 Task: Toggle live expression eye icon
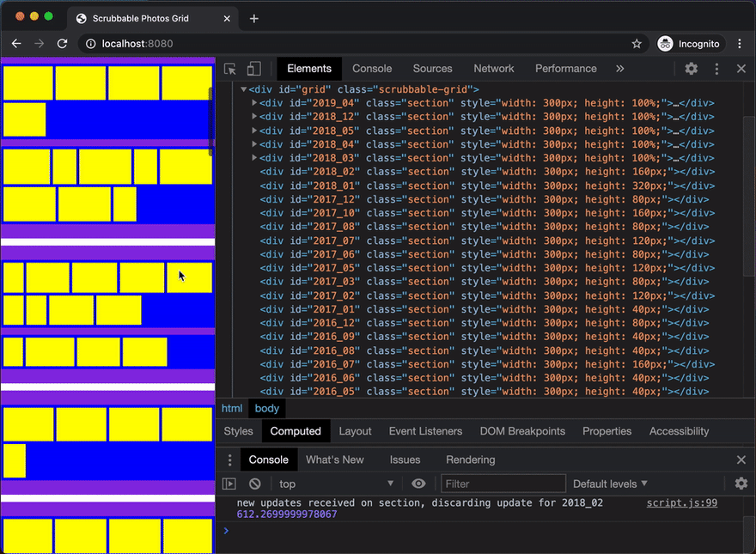[x=418, y=484]
